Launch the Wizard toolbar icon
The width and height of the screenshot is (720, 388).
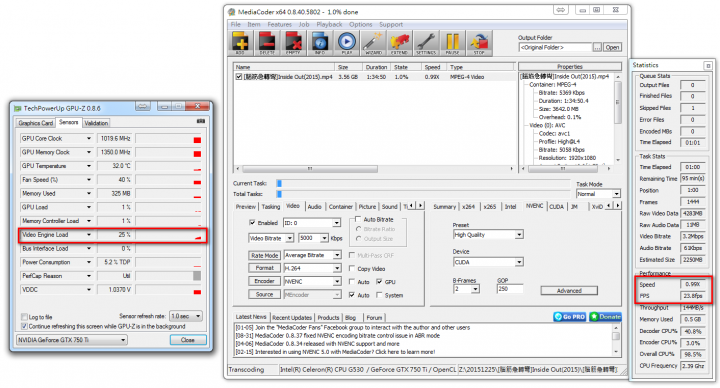[373, 43]
